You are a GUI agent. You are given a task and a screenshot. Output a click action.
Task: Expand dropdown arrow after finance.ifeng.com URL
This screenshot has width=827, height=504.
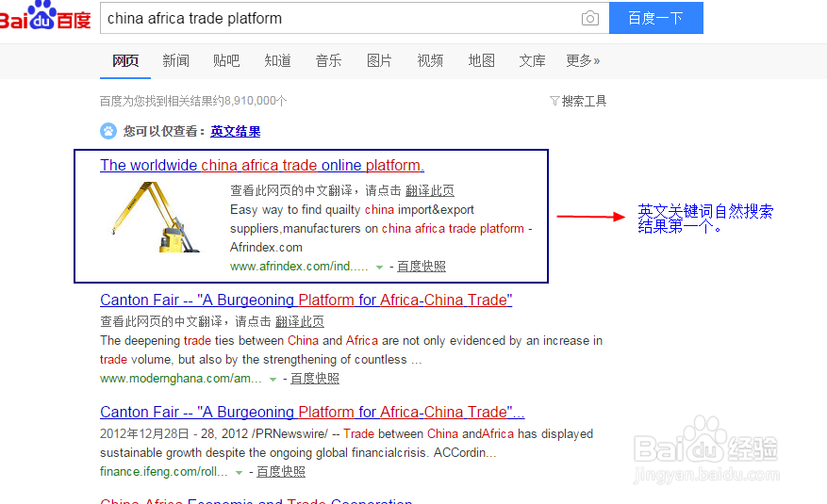click(239, 472)
